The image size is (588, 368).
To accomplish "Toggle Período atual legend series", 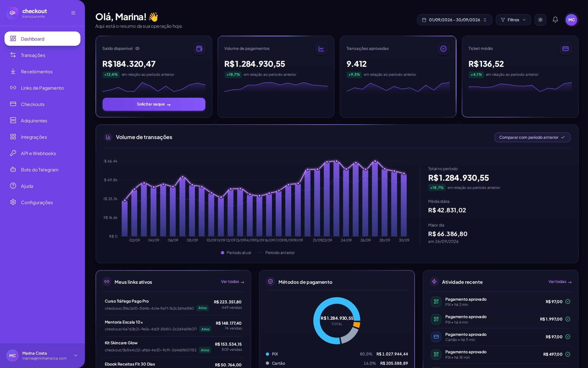I will coord(236,253).
